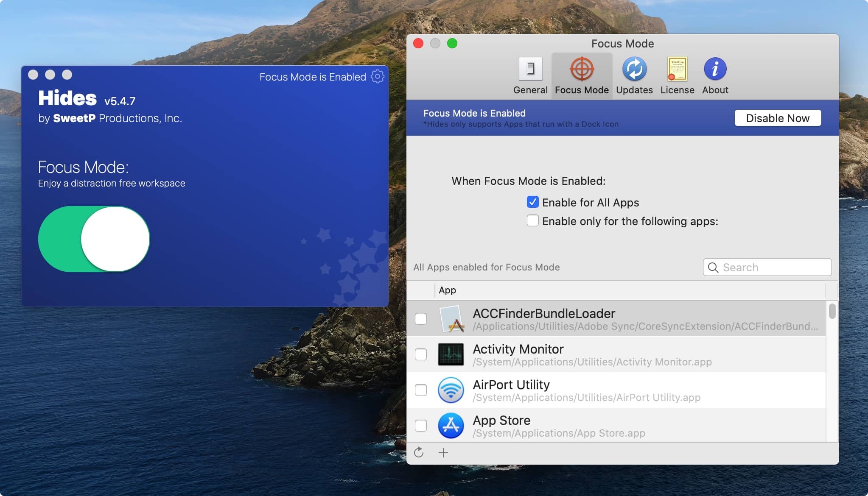The height and width of the screenshot is (496, 868).
Task: Click the gear settings icon in Hides window
Action: (x=377, y=76)
